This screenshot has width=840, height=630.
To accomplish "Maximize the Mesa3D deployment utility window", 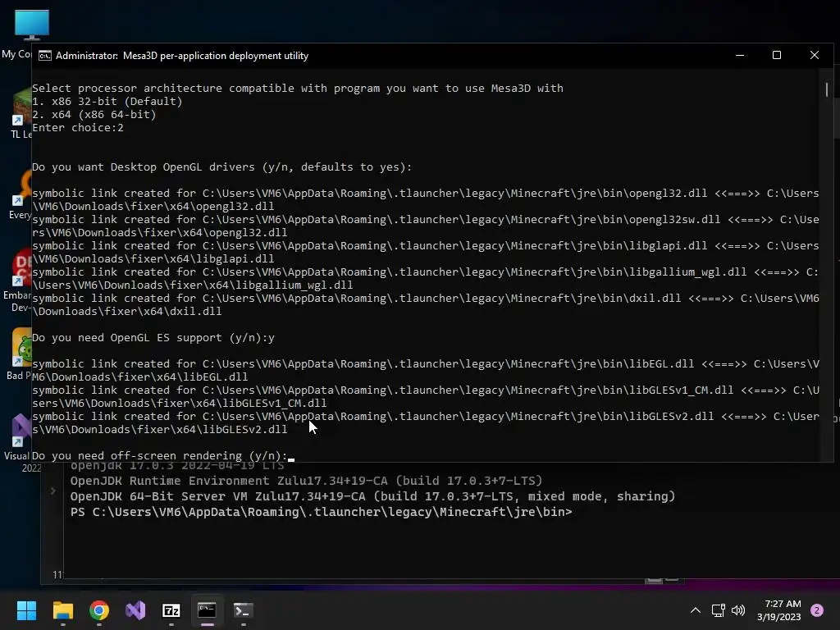I will point(777,55).
